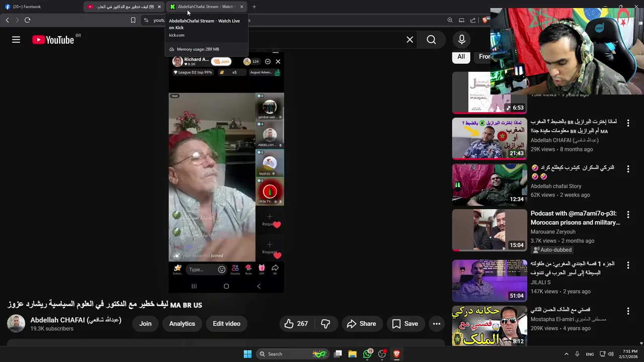644x362 pixels.
Task: Open File Explorer from the taskbar
Action: 352,354
